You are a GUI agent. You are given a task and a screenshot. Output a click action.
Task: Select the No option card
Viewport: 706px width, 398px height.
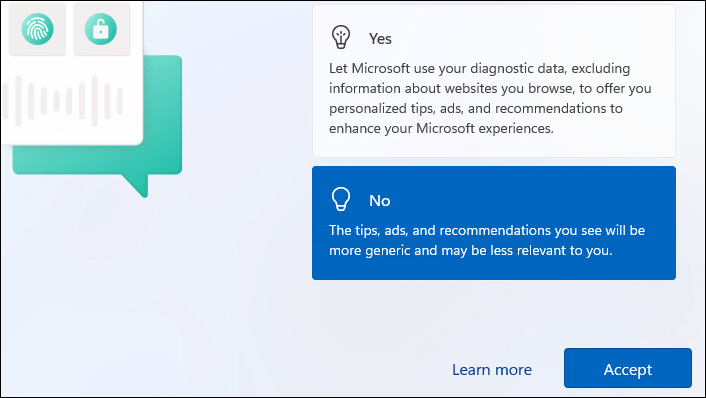tap(494, 223)
